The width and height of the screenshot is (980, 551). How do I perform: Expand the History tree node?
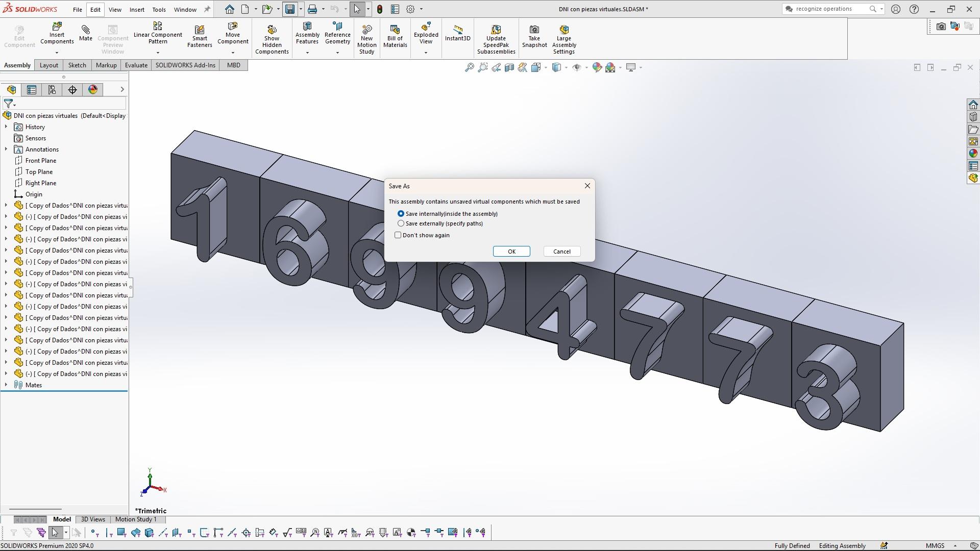tap(6, 127)
